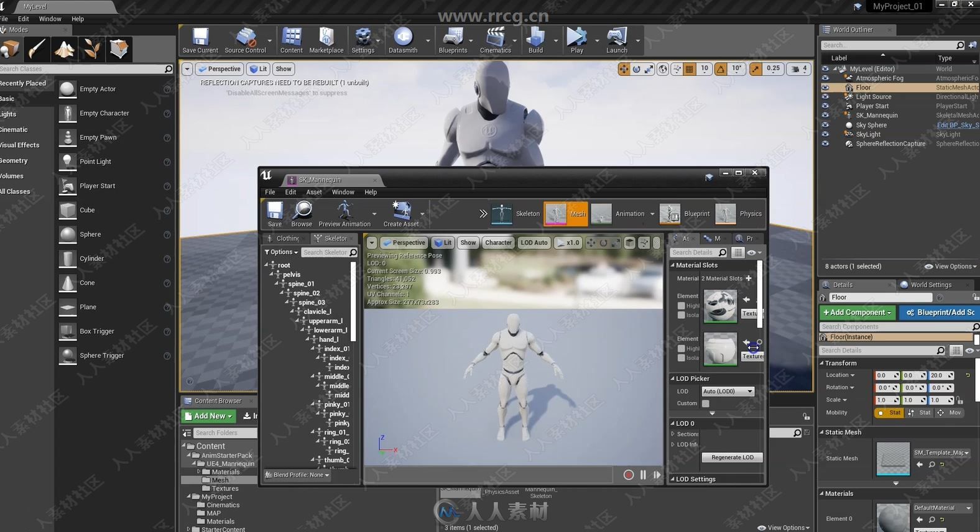Open the Asset menu in SK_Mannequin window
The image size is (980, 532).
[314, 192]
